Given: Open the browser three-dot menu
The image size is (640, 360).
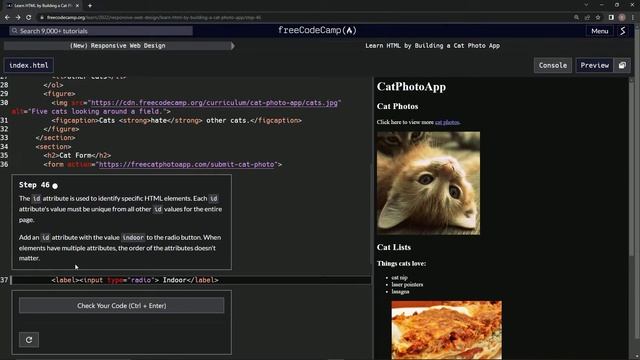Looking at the screenshot, I should (x=633, y=18).
